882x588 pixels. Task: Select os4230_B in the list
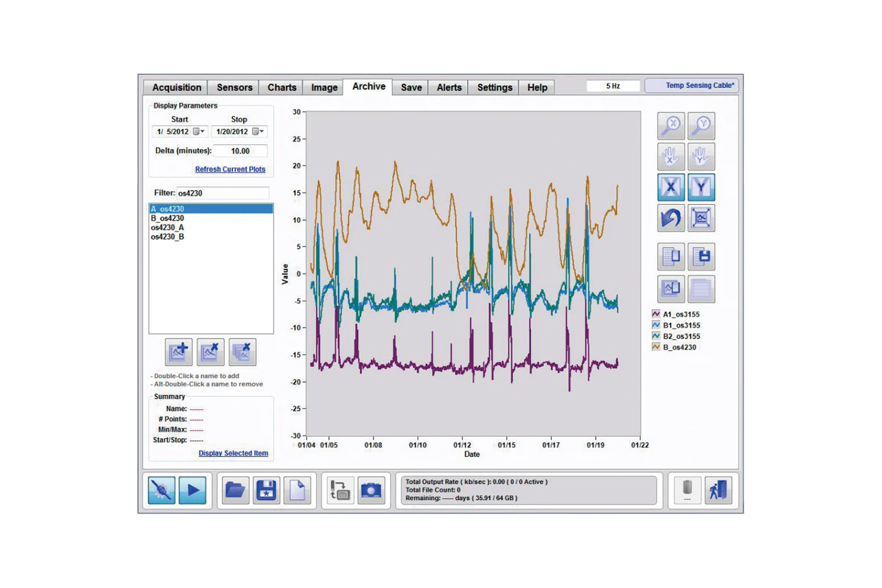click(x=211, y=237)
